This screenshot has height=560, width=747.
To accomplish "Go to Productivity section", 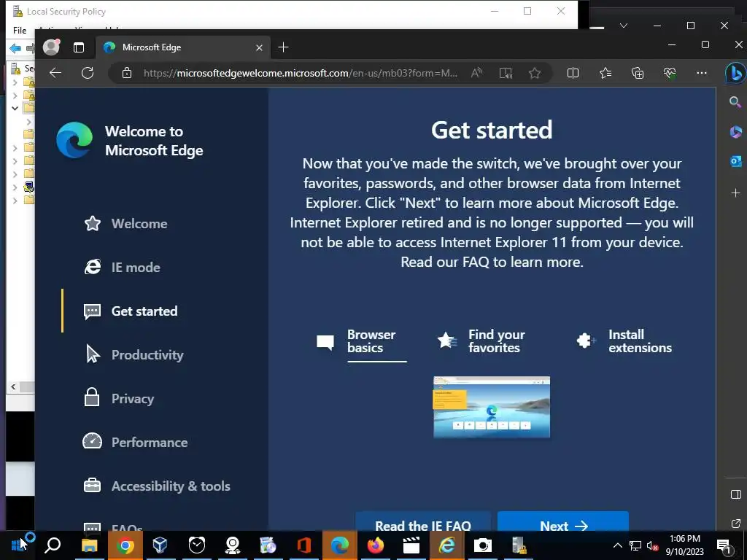I will click(133, 355).
